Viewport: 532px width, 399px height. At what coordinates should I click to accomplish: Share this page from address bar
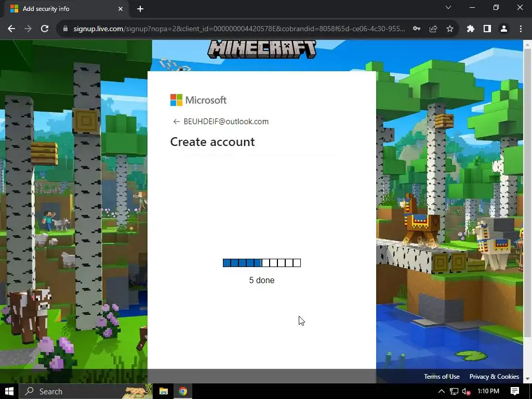click(433, 29)
